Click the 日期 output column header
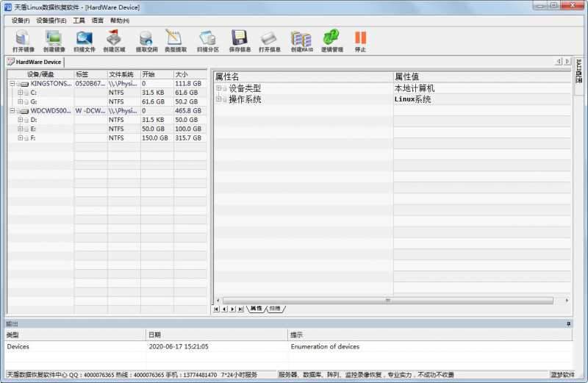Viewport: 588px width, 383px height. [216, 335]
